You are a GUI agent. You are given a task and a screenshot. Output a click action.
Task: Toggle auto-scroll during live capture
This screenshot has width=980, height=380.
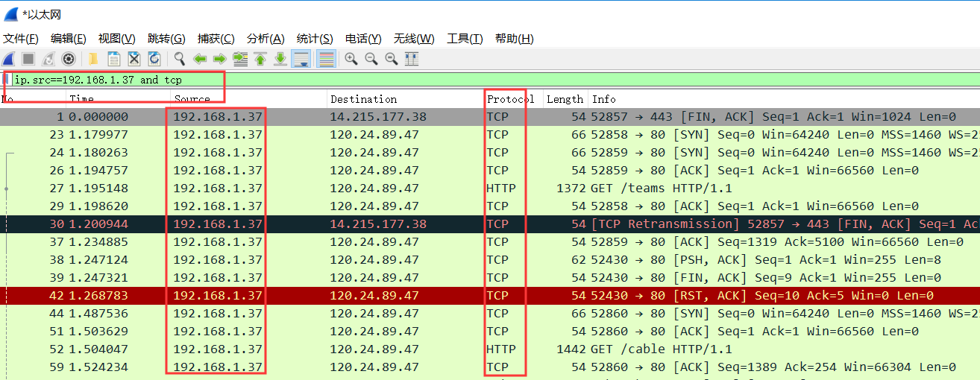pyautogui.click(x=301, y=59)
